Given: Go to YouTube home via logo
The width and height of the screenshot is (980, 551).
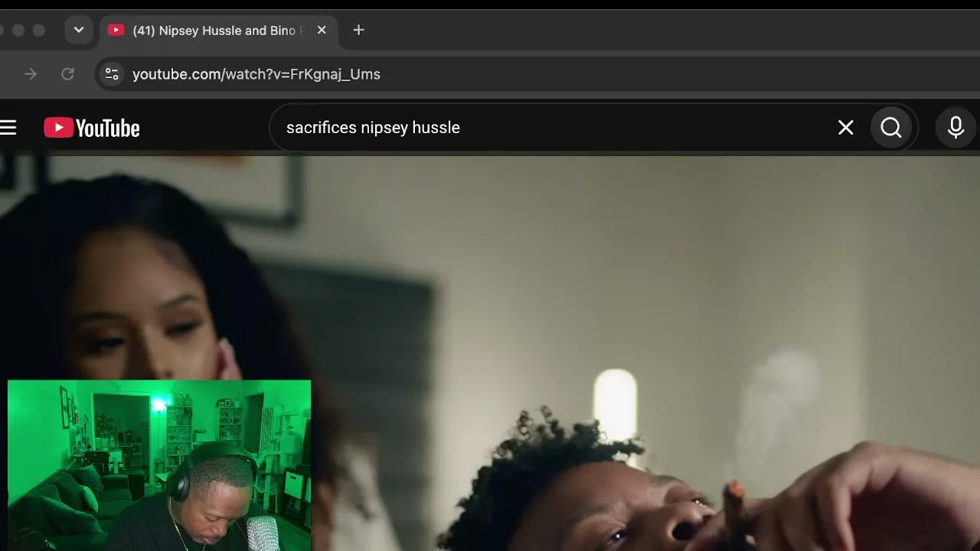Looking at the screenshot, I should (x=92, y=128).
